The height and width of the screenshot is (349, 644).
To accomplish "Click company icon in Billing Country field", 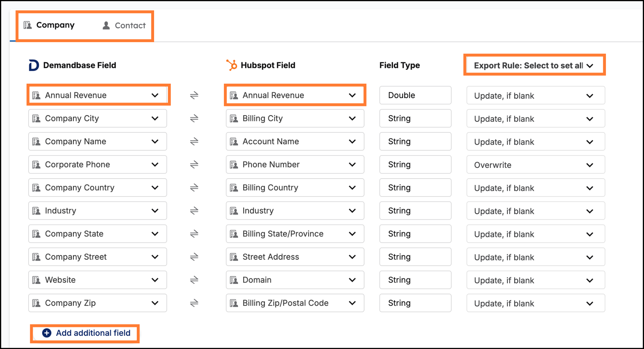I will 234,188.
